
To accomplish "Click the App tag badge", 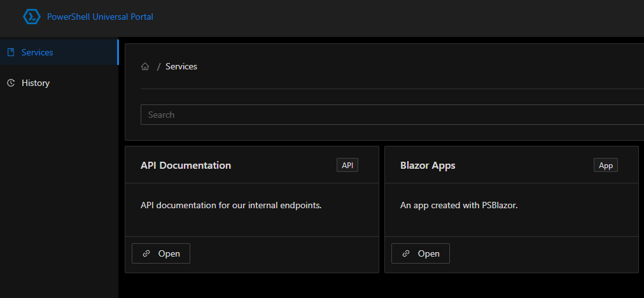I will click(x=606, y=166).
